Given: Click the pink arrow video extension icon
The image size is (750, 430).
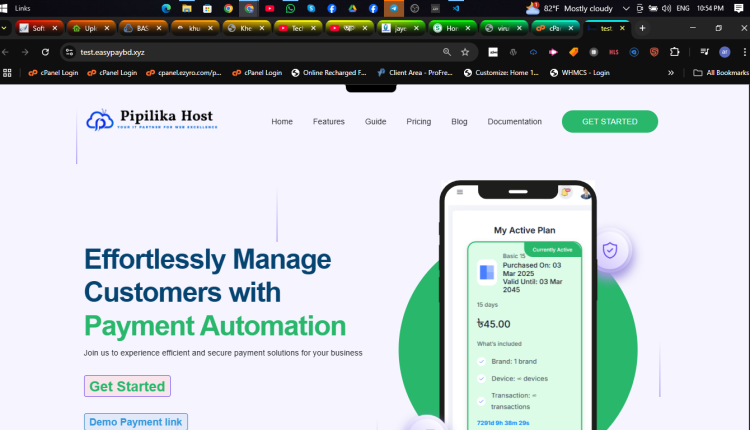Looking at the screenshot, I should click(553, 52).
